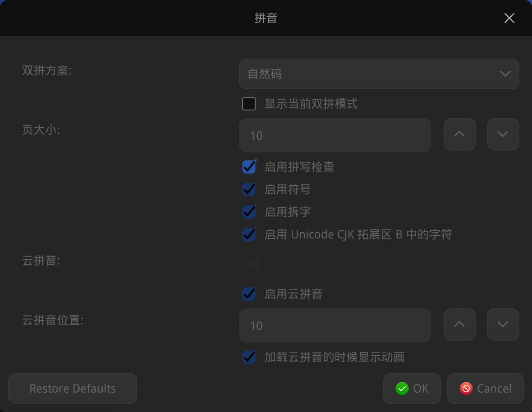Screen dimensions: 532x412
Task: Decrease 页大小 with the down arrow
Action: click(503, 134)
